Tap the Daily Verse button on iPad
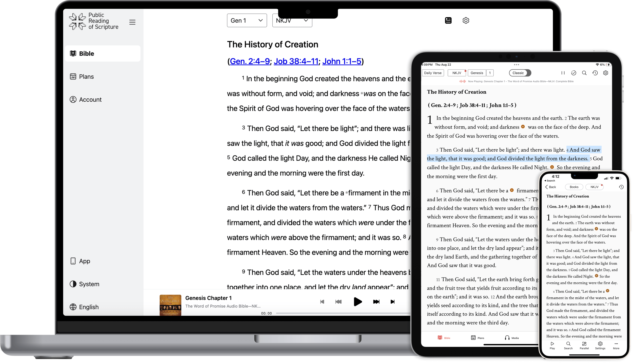Viewport: 633px width, 364px height. (433, 73)
